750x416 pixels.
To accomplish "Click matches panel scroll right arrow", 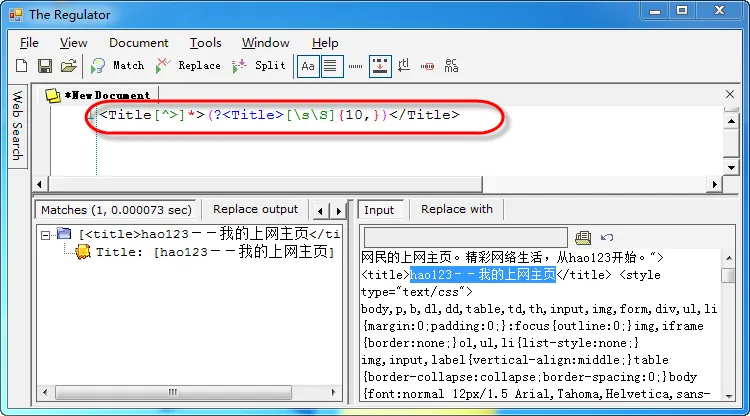I will [333, 393].
